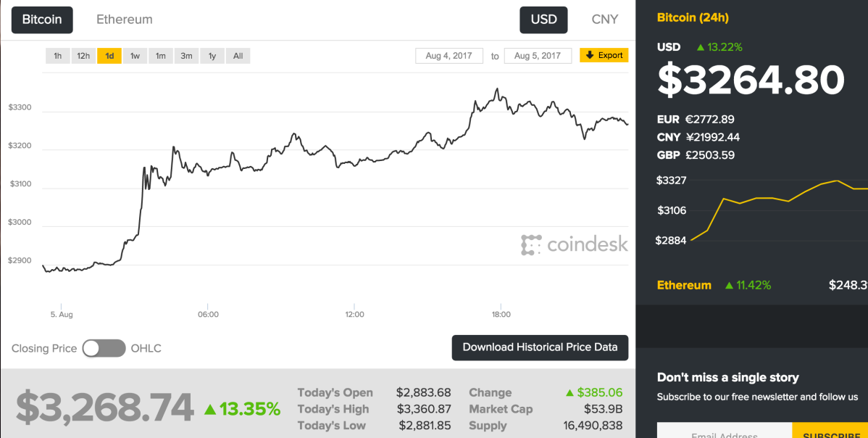
Task: Open the start date field Aug 4, 2017
Action: [449, 56]
